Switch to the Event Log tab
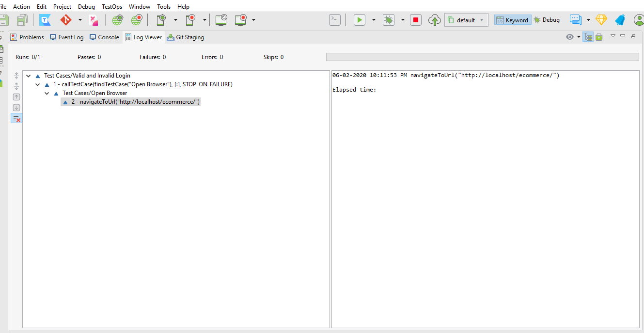 click(x=66, y=37)
